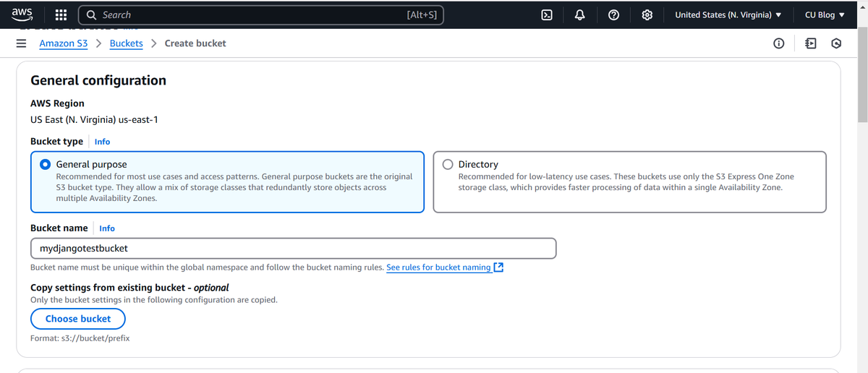
Task: Click the AWS console search field
Action: (260, 14)
